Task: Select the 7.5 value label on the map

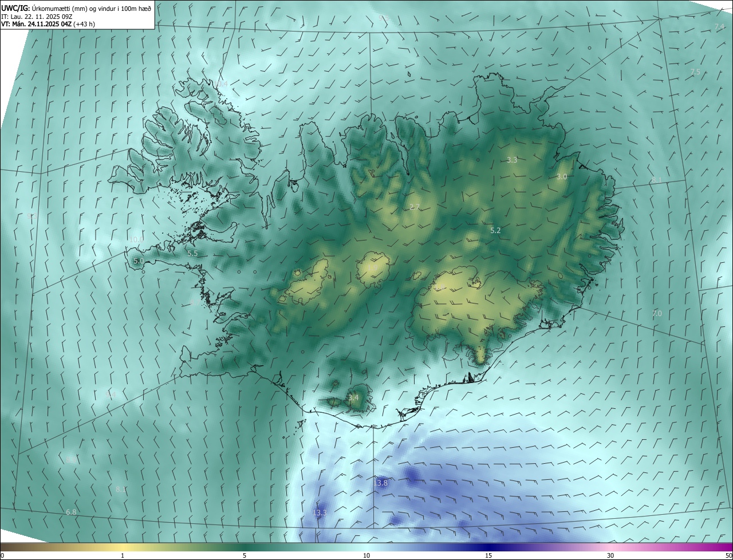Action: click(x=695, y=72)
